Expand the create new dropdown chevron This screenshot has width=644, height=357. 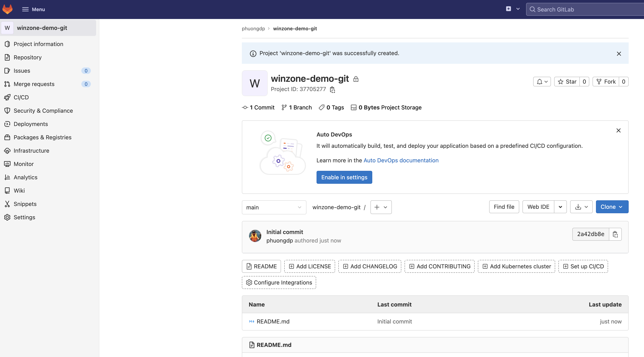[x=518, y=9]
